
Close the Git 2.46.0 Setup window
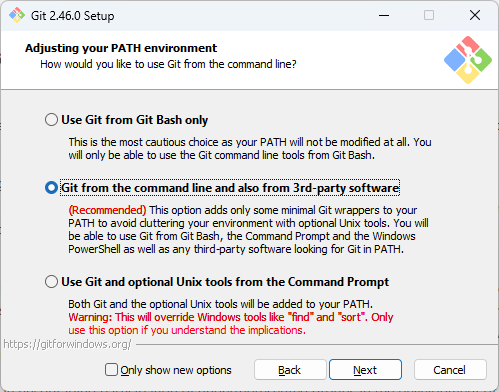click(475, 15)
